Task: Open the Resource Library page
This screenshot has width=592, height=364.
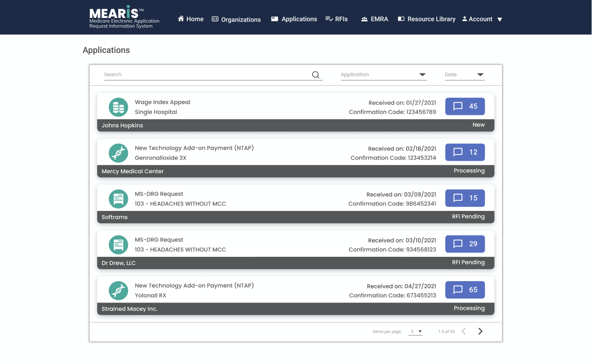Action: click(426, 19)
